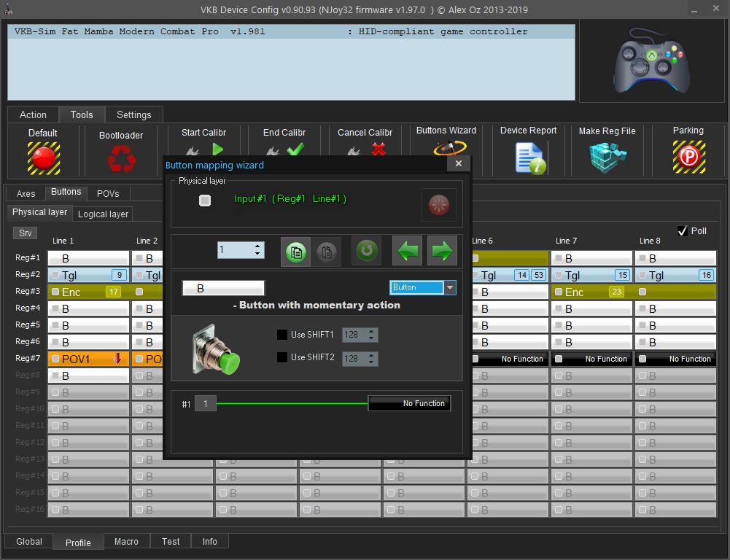Image resolution: width=730 pixels, height=560 pixels.
Task: Start calibration with Start Calibr icon
Action: point(205,150)
